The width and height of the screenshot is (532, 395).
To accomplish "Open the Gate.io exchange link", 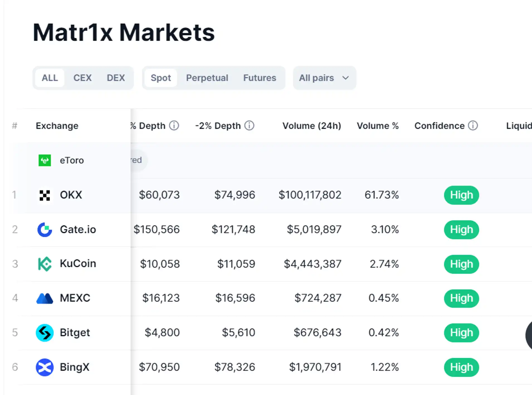I will pyautogui.click(x=78, y=230).
